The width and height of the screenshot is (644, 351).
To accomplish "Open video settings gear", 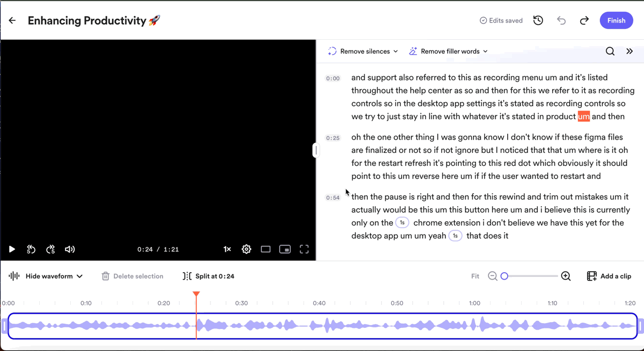I will coord(246,249).
